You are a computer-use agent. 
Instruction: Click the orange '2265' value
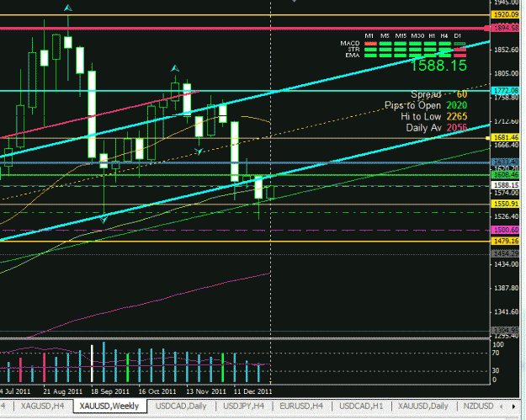pos(456,117)
